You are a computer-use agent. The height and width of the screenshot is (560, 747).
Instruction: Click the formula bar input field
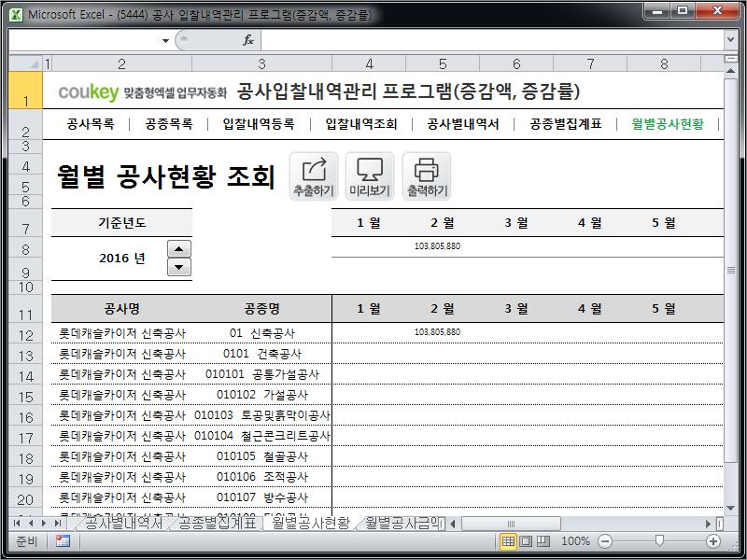point(492,40)
